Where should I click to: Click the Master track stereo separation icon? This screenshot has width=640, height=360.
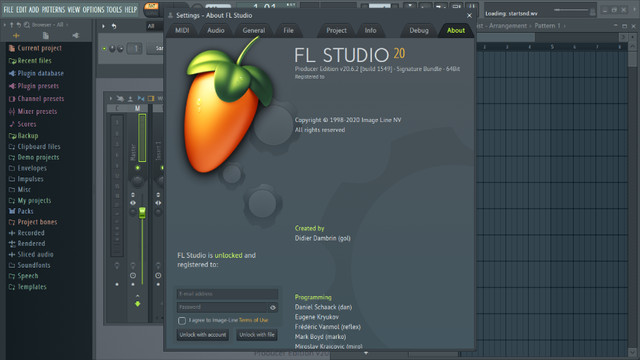(133, 203)
